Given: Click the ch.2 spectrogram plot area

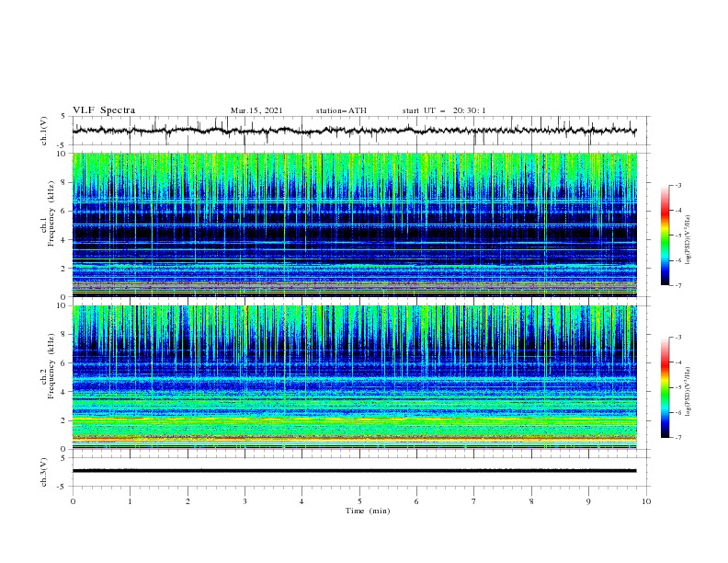Looking at the screenshot, I should point(355,377).
